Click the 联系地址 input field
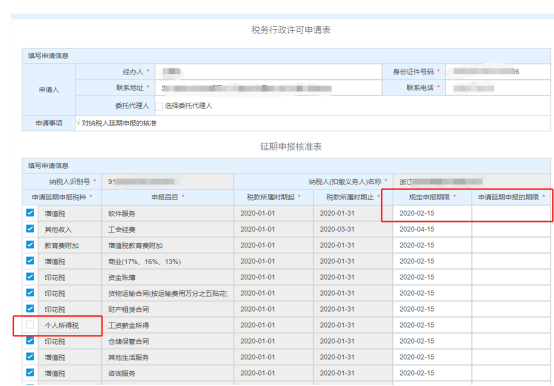Image resolution: width=554 pixels, height=386 pixels. [268, 88]
